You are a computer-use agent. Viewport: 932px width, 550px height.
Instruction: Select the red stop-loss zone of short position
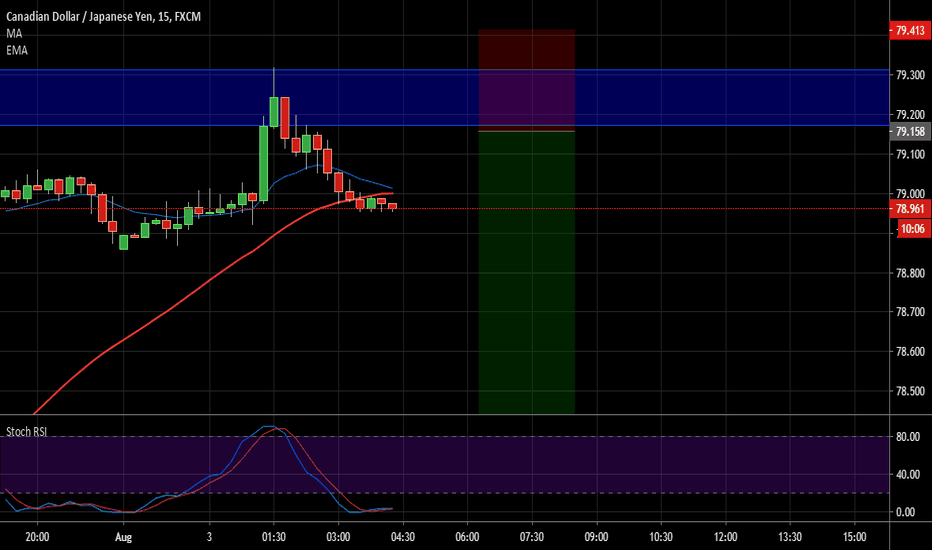coord(527,80)
